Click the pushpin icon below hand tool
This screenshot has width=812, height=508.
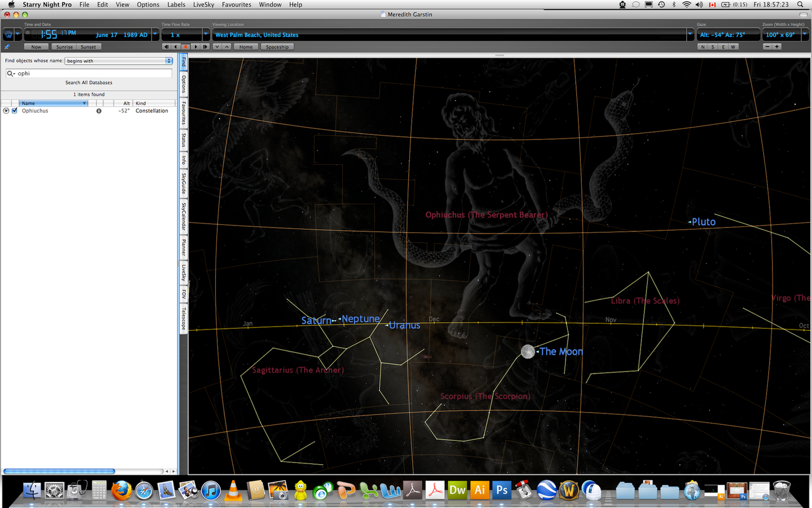(7, 47)
